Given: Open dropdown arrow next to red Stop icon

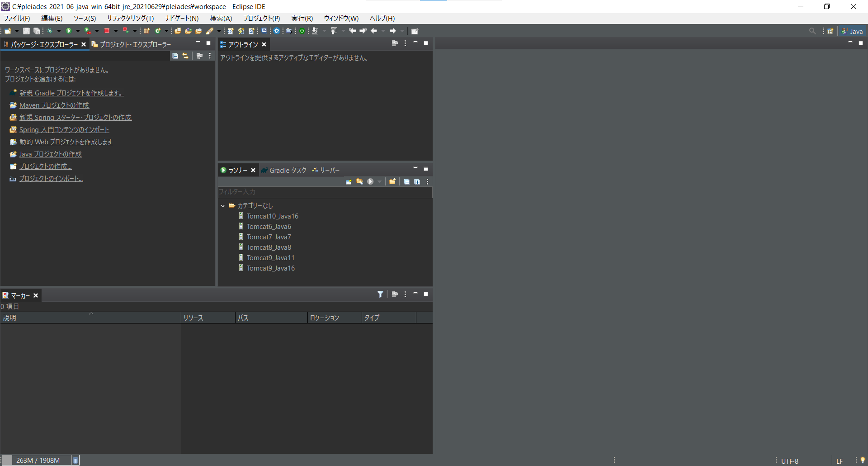Looking at the screenshot, I should point(116,31).
